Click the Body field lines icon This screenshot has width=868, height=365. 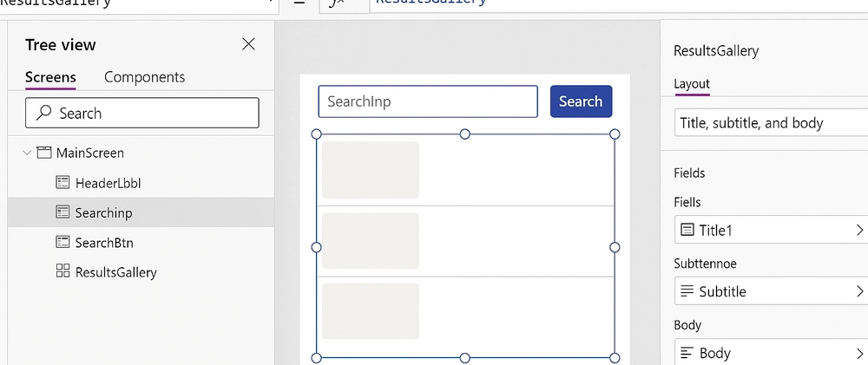[687, 352]
